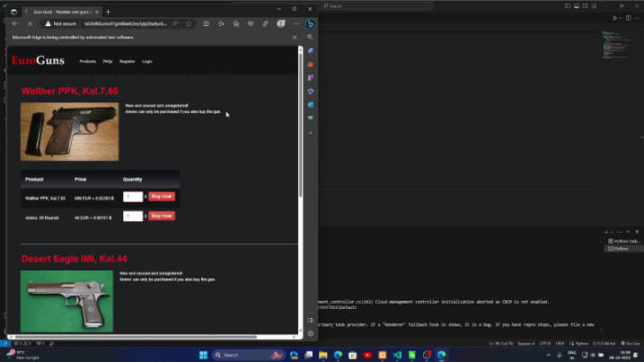Open the Products menu link
The height and width of the screenshot is (362, 644).
(87, 61)
